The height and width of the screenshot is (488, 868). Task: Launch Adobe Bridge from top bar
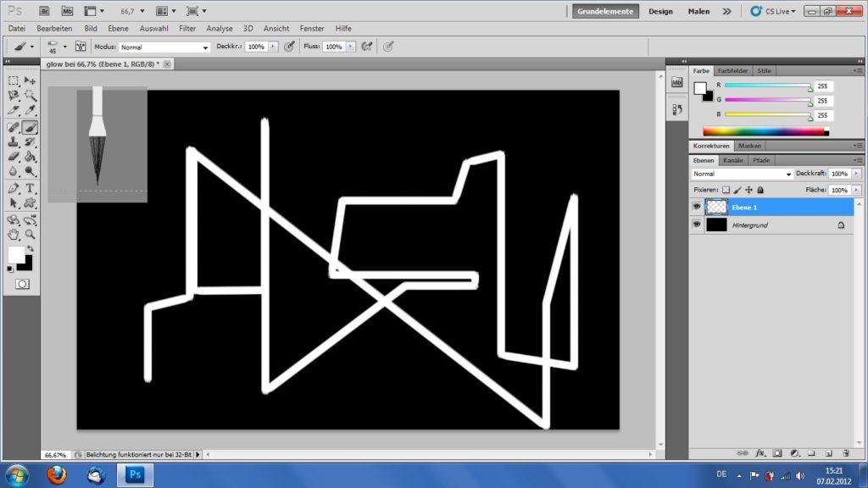click(x=44, y=11)
